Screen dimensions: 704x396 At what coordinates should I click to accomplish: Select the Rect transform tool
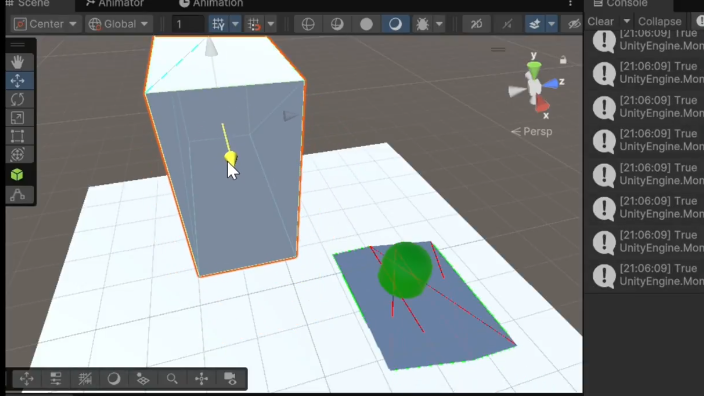click(18, 136)
